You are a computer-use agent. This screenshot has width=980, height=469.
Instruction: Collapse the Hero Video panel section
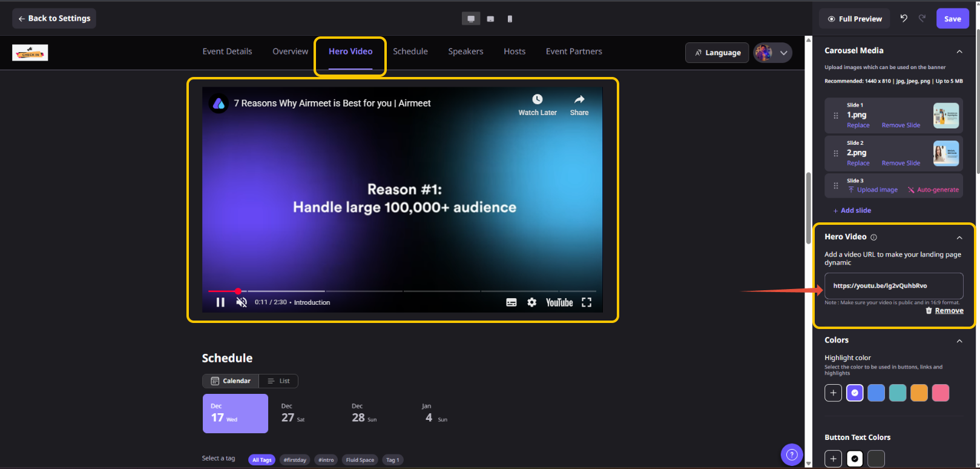point(959,238)
